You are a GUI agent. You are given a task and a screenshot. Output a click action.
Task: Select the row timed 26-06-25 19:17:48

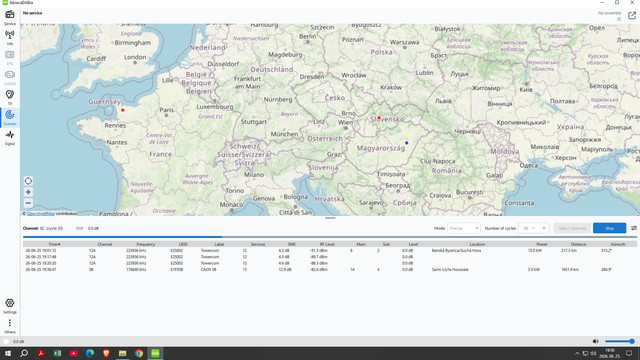330,257
